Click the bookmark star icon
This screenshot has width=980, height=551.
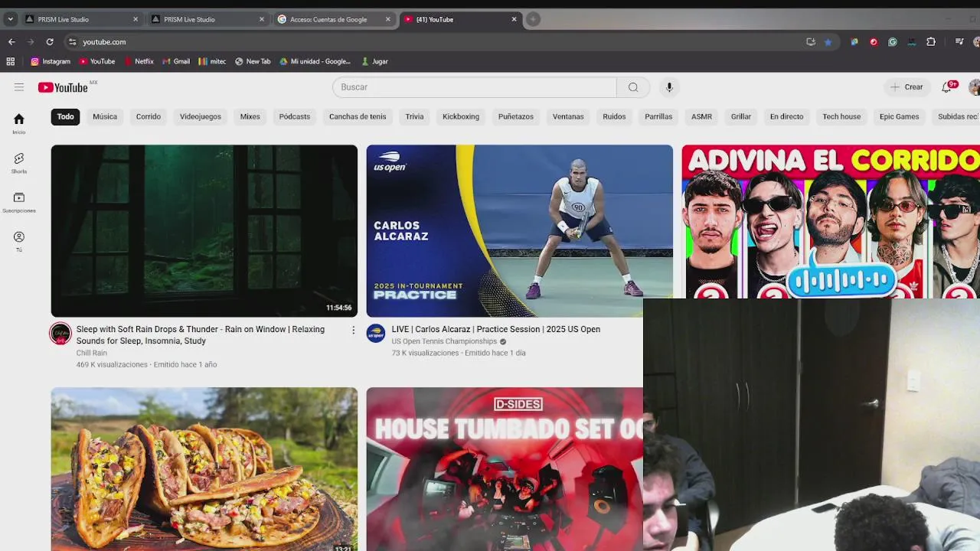[828, 42]
